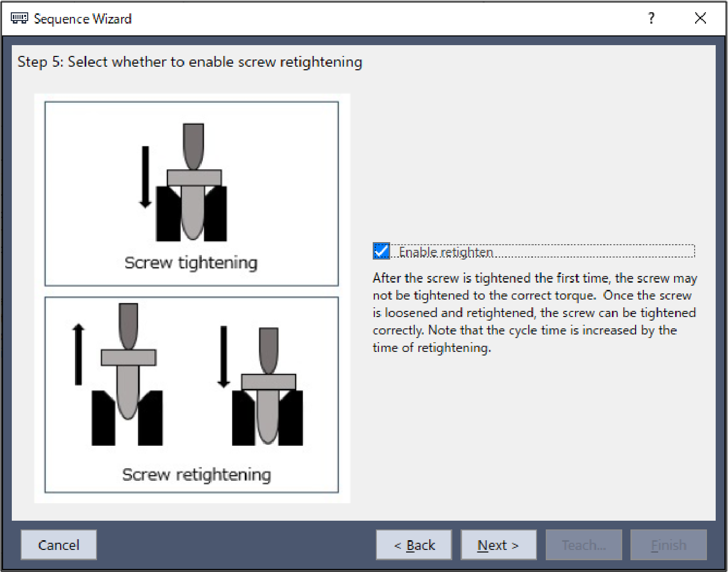Click the grayed-out Finish button

[668, 545]
